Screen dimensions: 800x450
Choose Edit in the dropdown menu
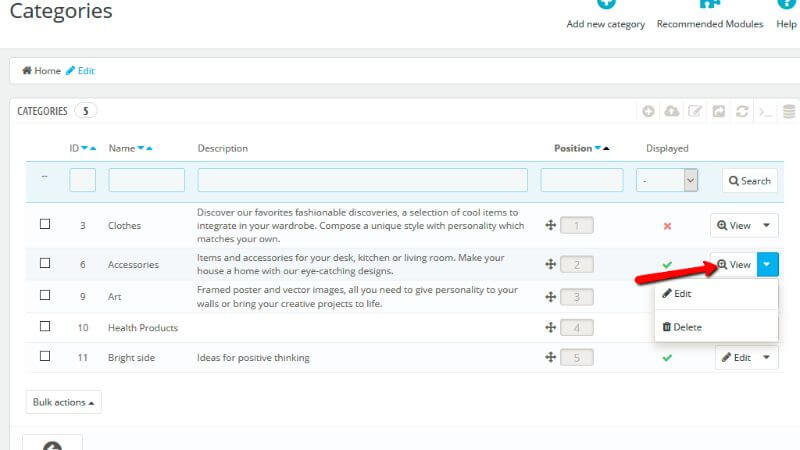click(x=716, y=294)
